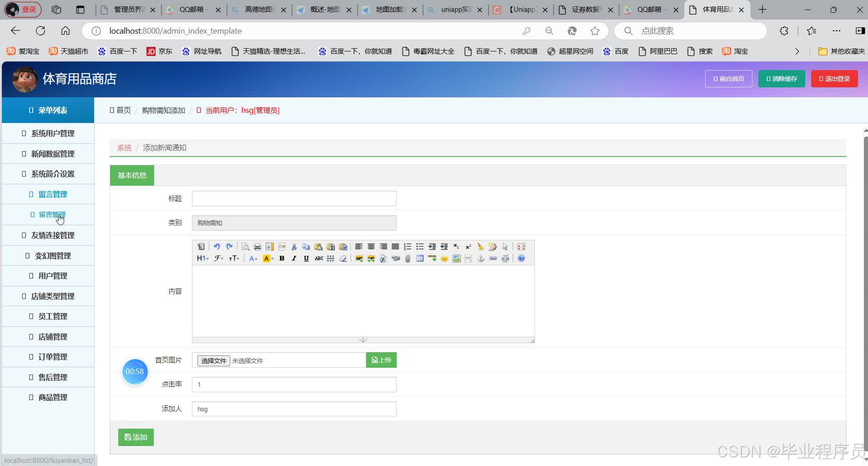Apply superscript formatting

(x=468, y=247)
